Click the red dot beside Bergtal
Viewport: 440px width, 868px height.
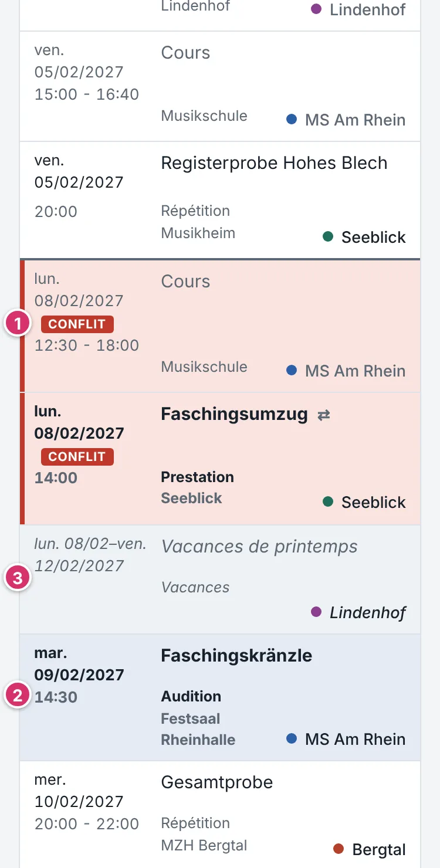click(x=339, y=848)
